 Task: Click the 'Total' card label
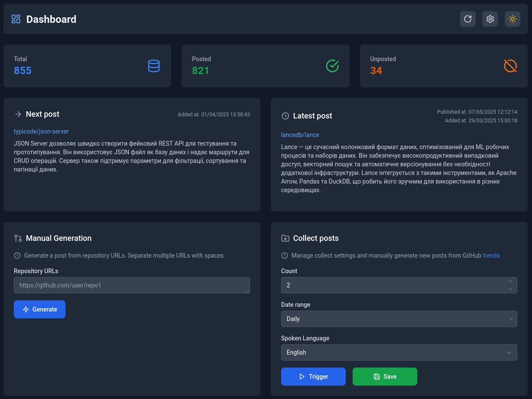(x=20, y=59)
